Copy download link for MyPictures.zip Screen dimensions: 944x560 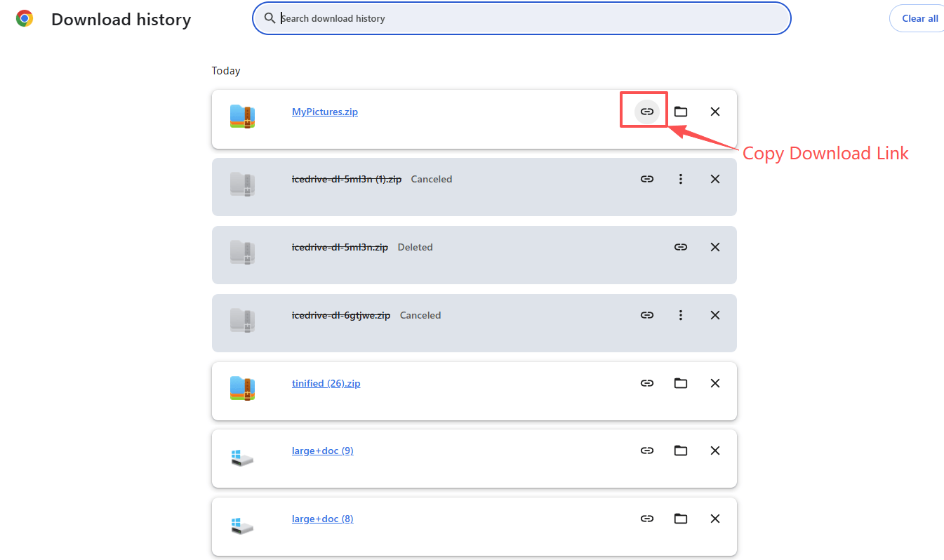click(x=646, y=111)
